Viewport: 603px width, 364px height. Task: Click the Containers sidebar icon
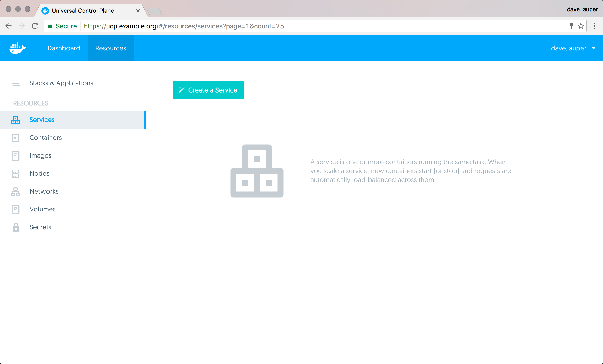click(15, 138)
